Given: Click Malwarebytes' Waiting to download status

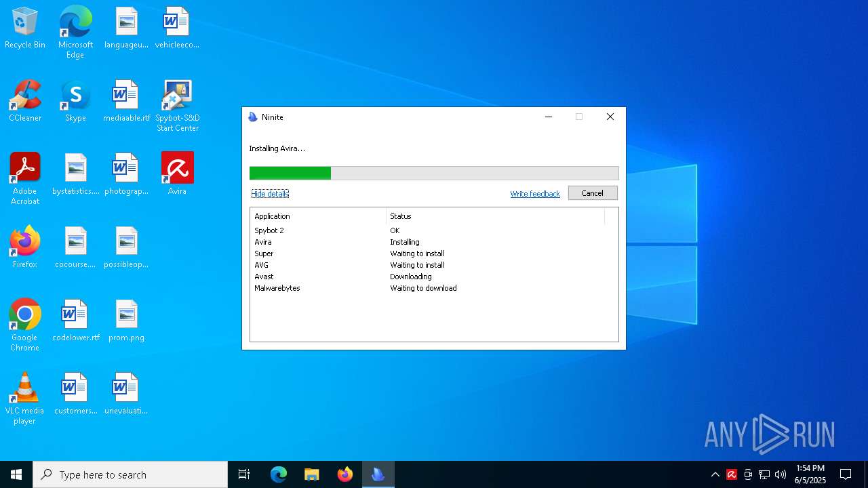Looking at the screenshot, I should pos(423,288).
